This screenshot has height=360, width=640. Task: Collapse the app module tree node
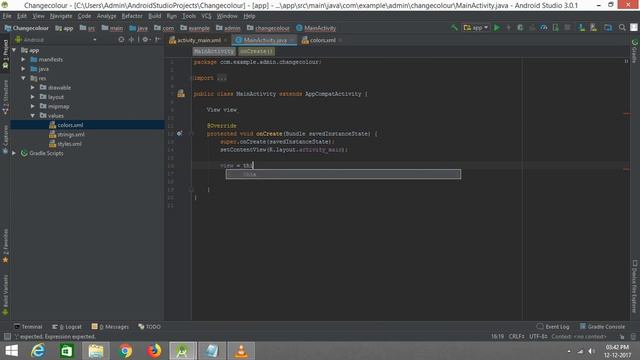(x=14, y=50)
